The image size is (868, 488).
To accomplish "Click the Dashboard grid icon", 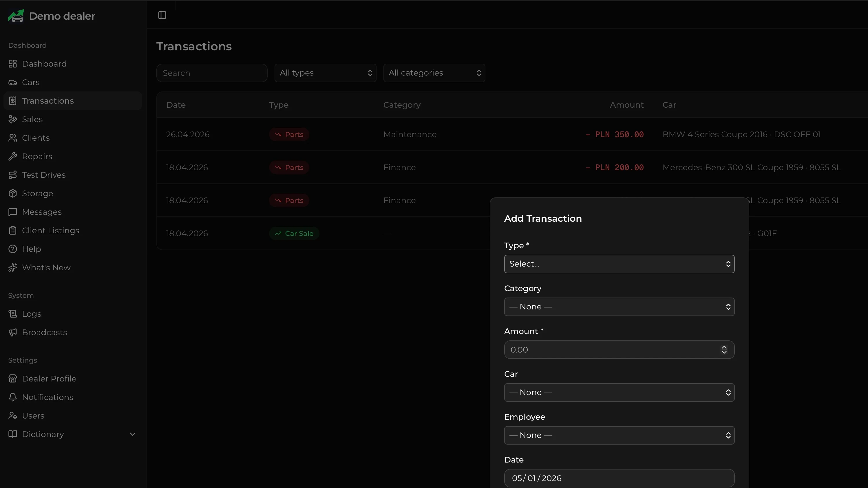I will pyautogui.click(x=13, y=64).
